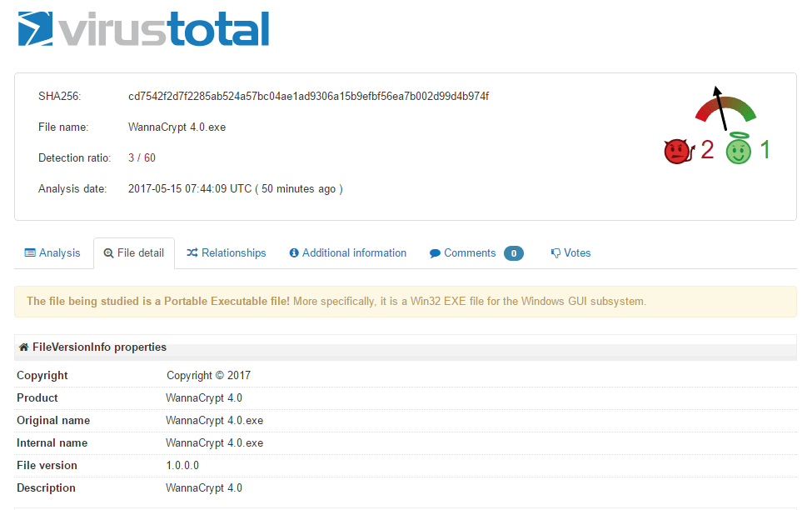Viewport: 812px width, 510px height.
Task: Click the Description property label
Action: pyautogui.click(x=46, y=487)
